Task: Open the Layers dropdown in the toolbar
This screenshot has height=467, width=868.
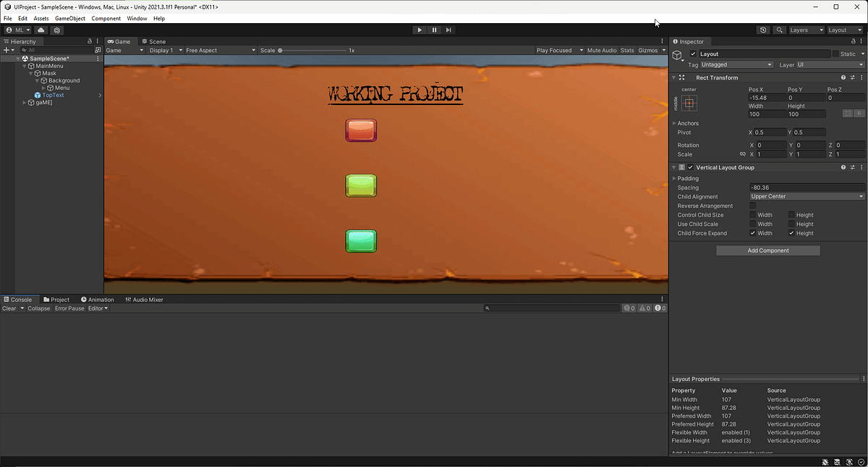Action: [x=806, y=30]
